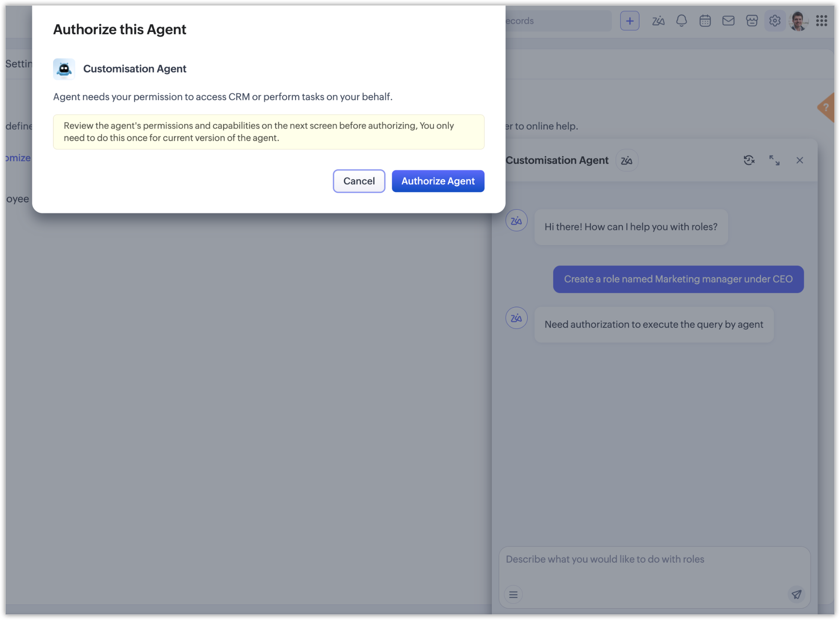The width and height of the screenshot is (840, 620).
Task: Open the user profile avatar
Action: click(x=798, y=20)
